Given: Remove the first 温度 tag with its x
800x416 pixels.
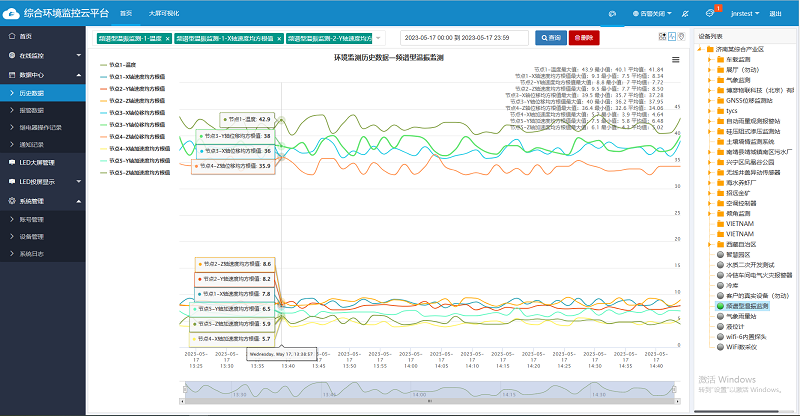Looking at the screenshot, I should click(x=166, y=37).
